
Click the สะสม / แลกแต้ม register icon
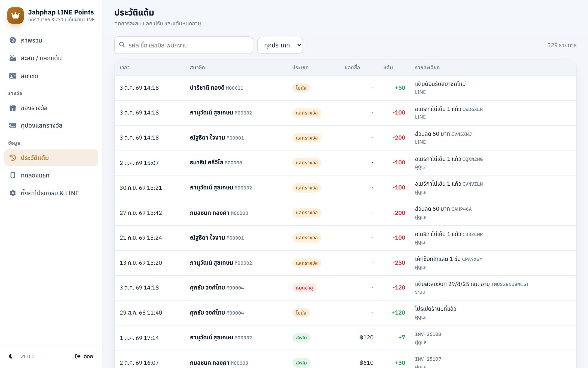pos(13,58)
